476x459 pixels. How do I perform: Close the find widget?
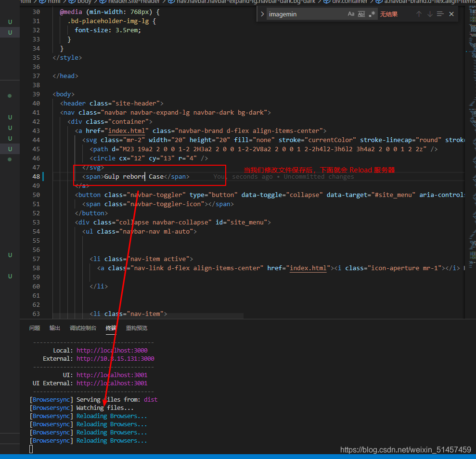(x=451, y=14)
